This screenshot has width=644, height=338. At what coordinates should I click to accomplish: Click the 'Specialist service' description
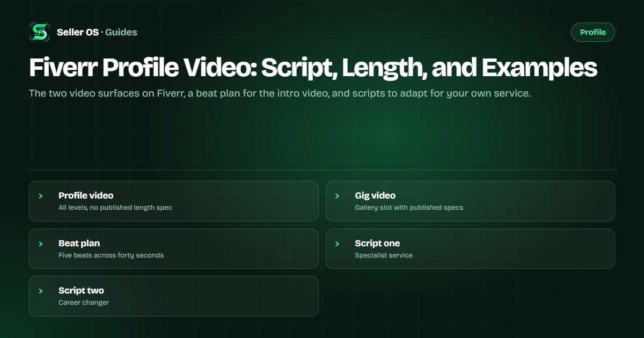pos(384,255)
